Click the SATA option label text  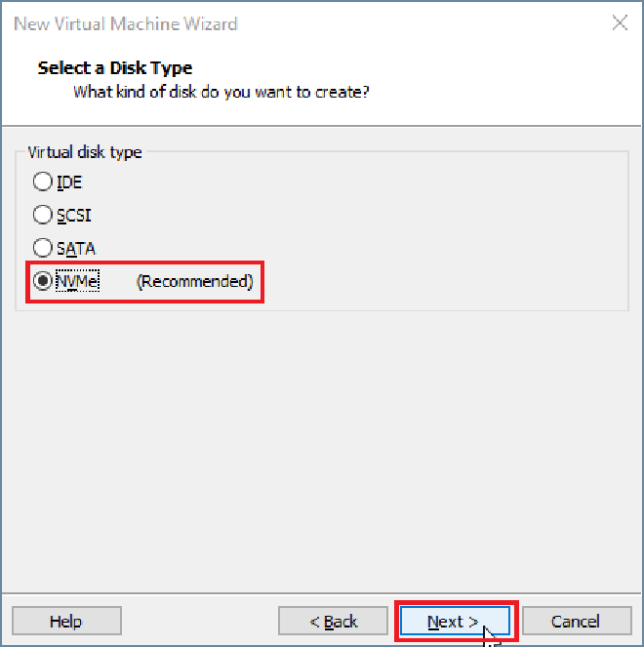click(75, 248)
